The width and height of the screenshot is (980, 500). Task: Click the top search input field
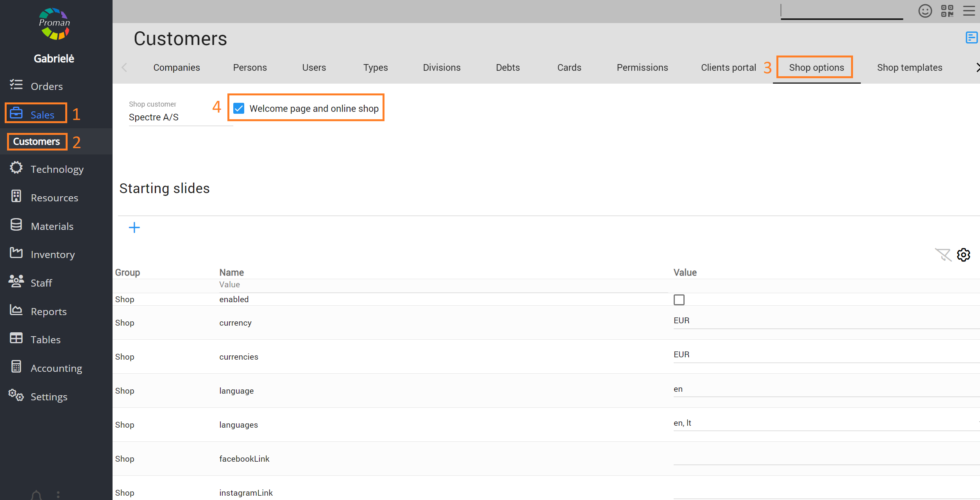coord(841,12)
